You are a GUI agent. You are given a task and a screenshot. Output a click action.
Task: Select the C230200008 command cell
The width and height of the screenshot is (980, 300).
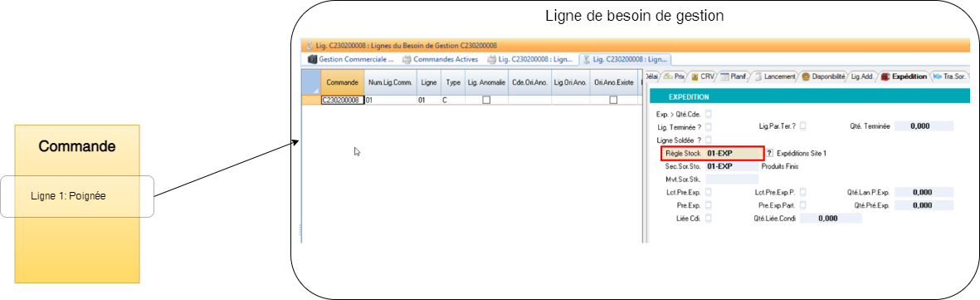343,100
